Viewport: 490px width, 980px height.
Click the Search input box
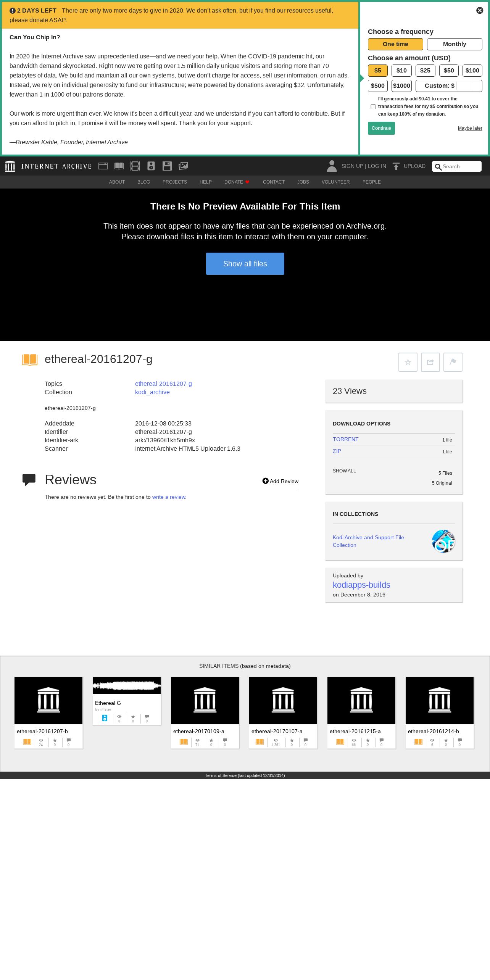457,166
